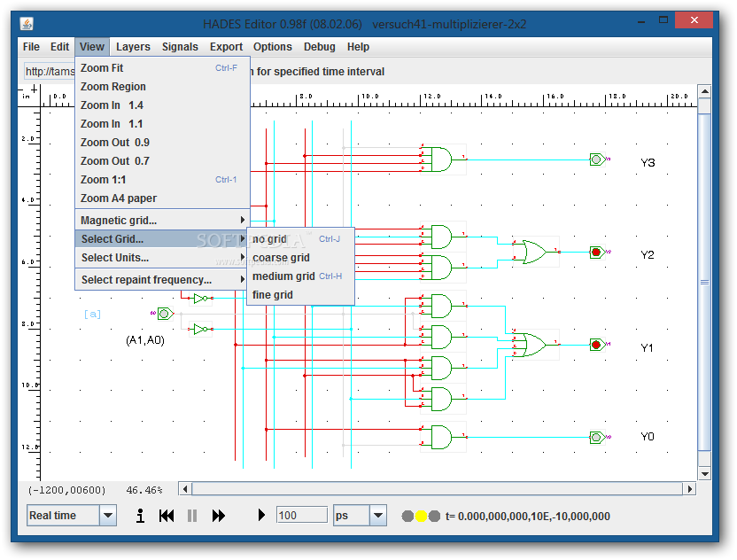Click the simulation time value field 100

(302, 516)
